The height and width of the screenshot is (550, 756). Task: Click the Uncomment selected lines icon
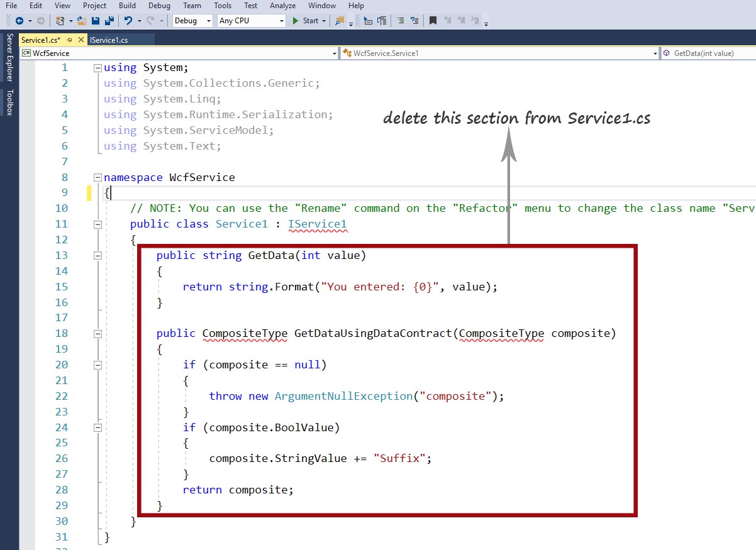click(x=414, y=21)
